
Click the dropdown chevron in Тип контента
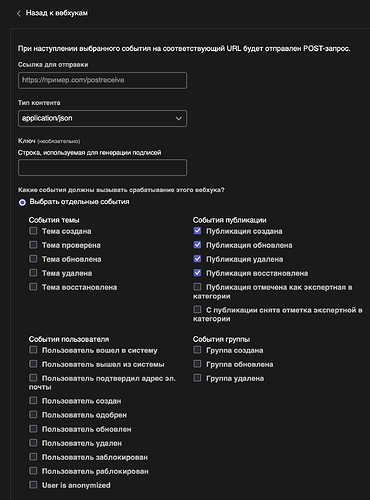pyautogui.click(x=179, y=118)
